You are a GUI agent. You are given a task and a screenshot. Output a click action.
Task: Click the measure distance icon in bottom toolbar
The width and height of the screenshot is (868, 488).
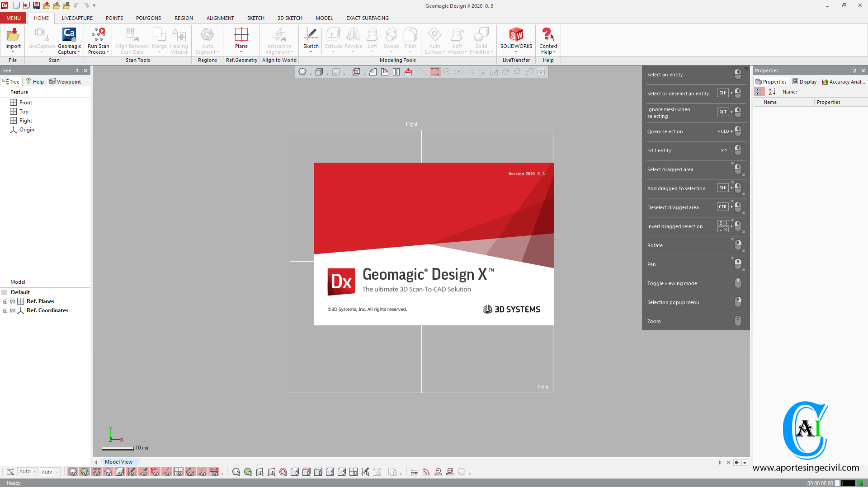pyautogui.click(x=415, y=472)
